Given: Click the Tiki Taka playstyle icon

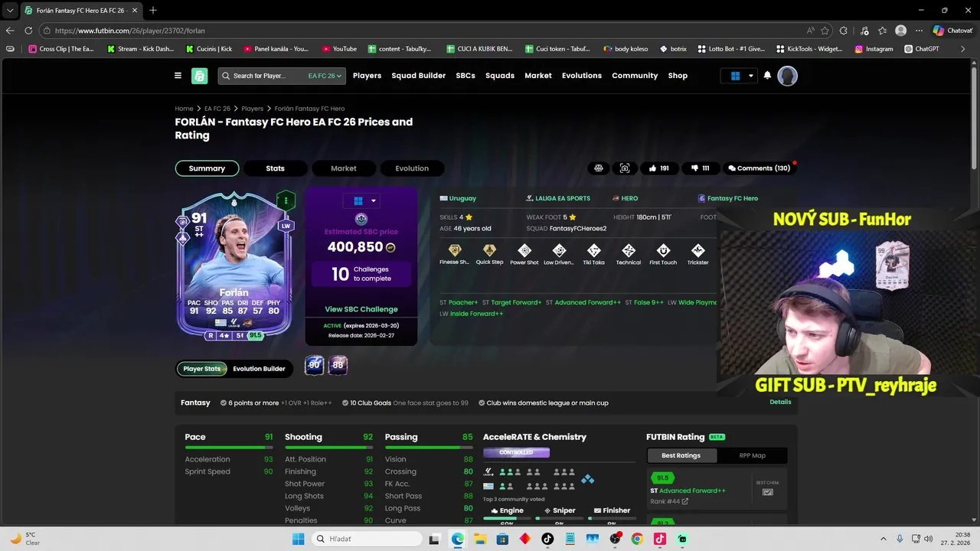Looking at the screenshot, I should tap(593, 251).
